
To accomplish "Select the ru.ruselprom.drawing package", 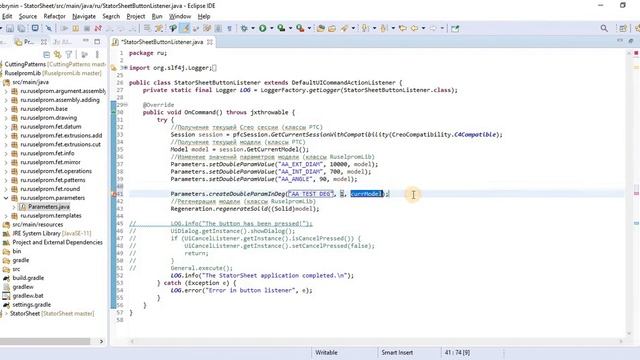I will click(x=49, y=118).
